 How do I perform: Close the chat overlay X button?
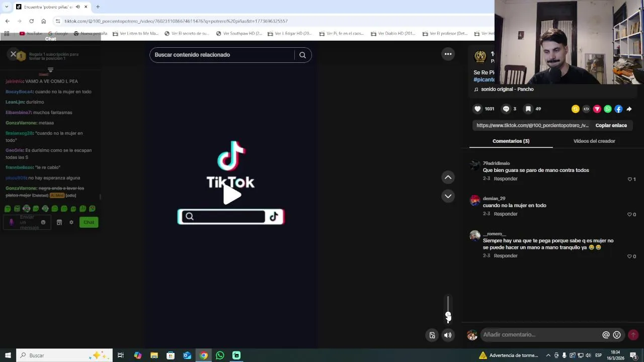click(14, 54)
